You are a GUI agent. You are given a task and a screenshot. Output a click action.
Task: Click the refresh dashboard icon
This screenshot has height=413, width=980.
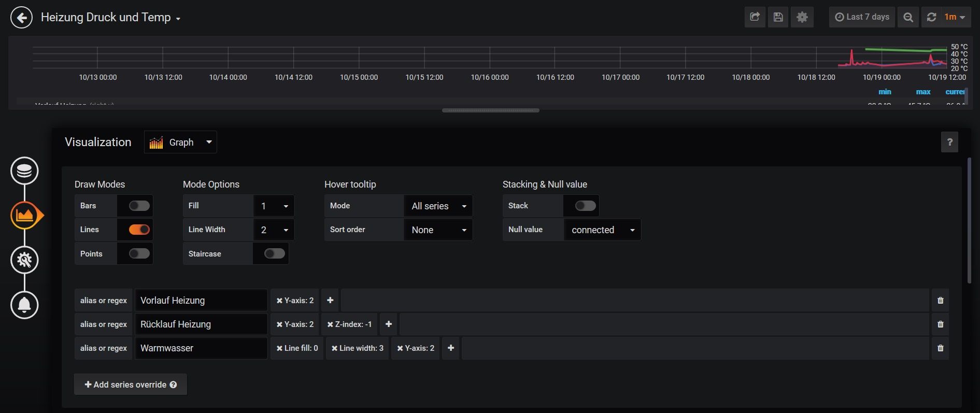[931, 17]
